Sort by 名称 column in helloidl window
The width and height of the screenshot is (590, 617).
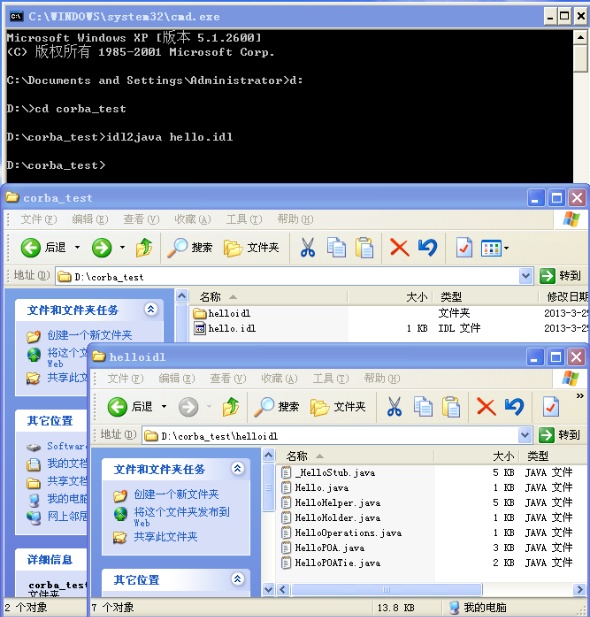tap(354, 456)
